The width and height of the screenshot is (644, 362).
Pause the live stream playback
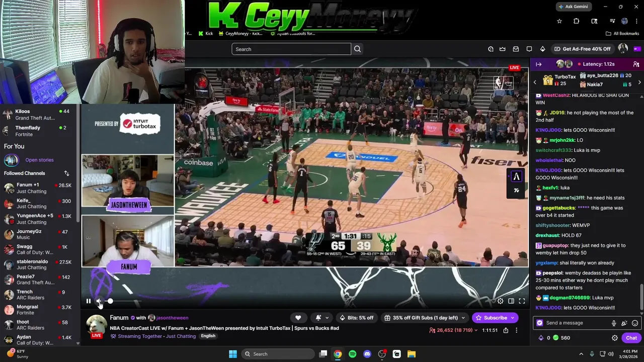[x=89, y=301]
